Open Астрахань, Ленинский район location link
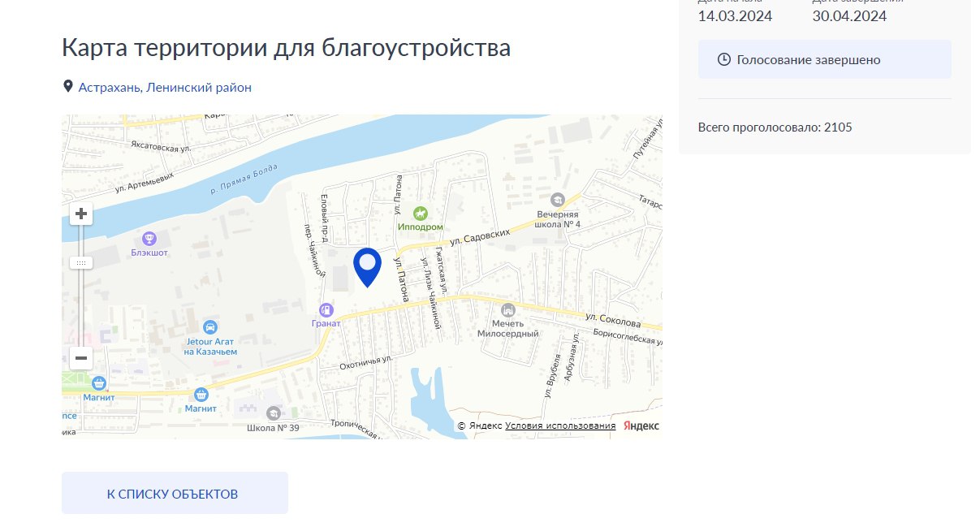The image size is (980, 527). 165,87
